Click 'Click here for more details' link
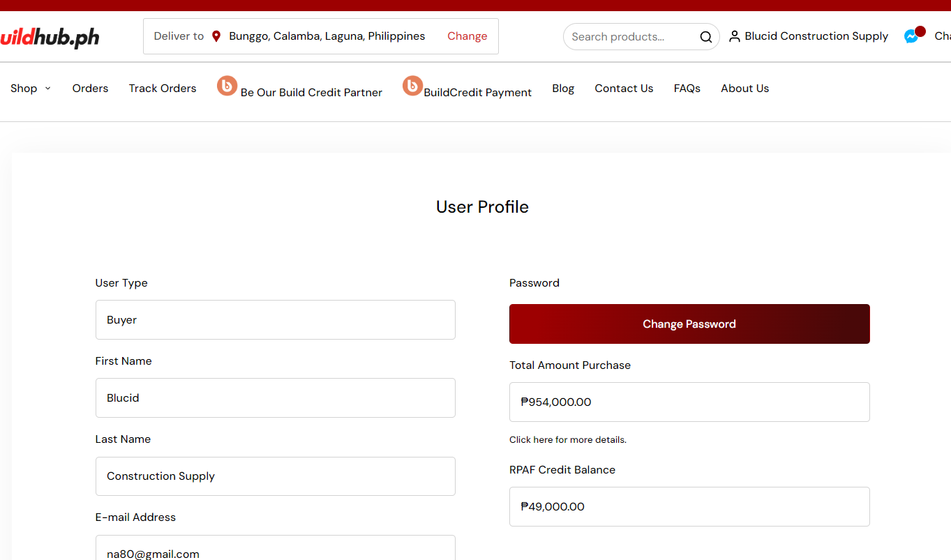Screen dimensions: 951x560 567,440
